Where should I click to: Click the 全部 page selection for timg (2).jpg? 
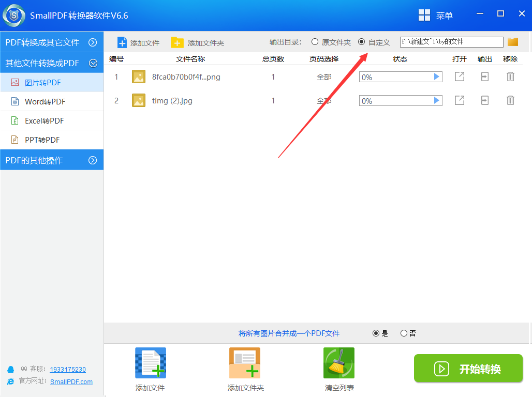tap(324, 101)
